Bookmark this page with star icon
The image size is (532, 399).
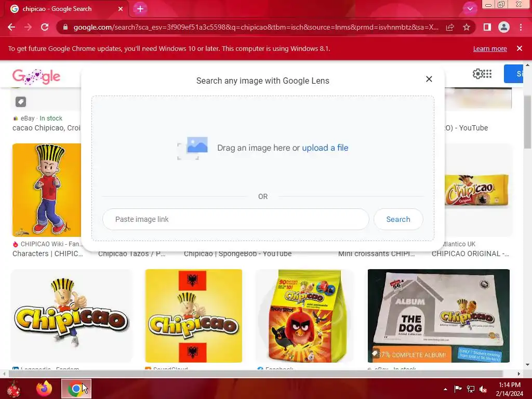467,27
